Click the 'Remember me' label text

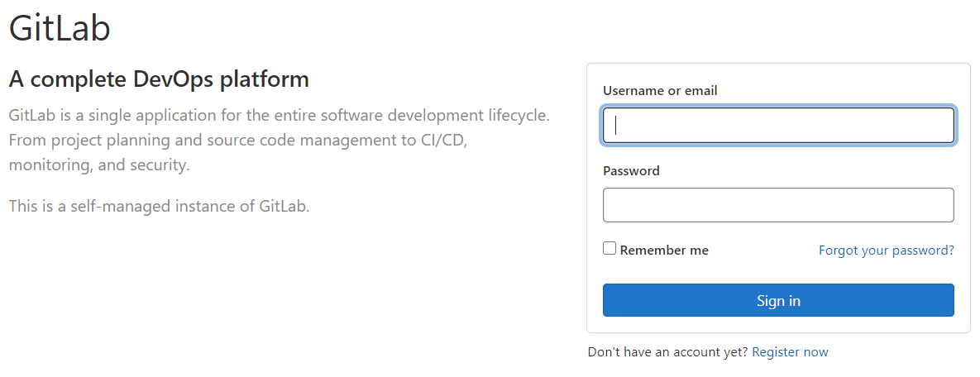pyautogui.click(x=664, y=250)
